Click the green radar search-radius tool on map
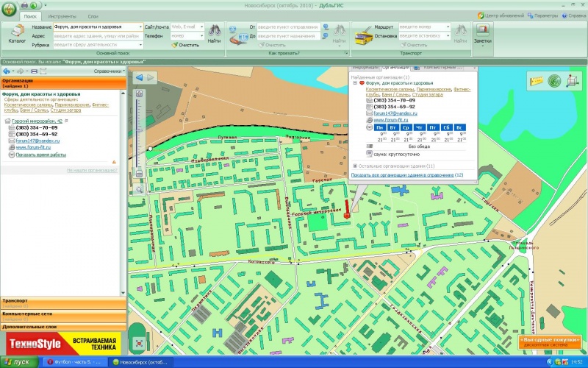Viewport: 588px width, 368px height. [554, 81]
